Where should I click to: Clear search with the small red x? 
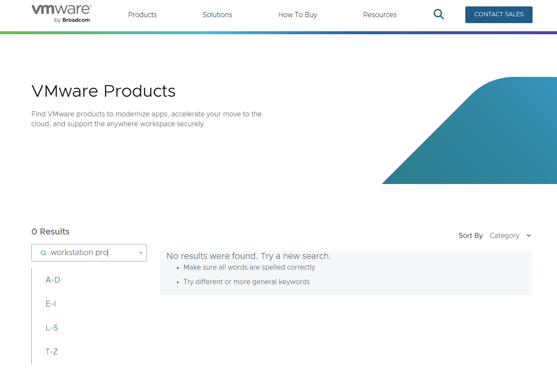click(x=141, y=253)
